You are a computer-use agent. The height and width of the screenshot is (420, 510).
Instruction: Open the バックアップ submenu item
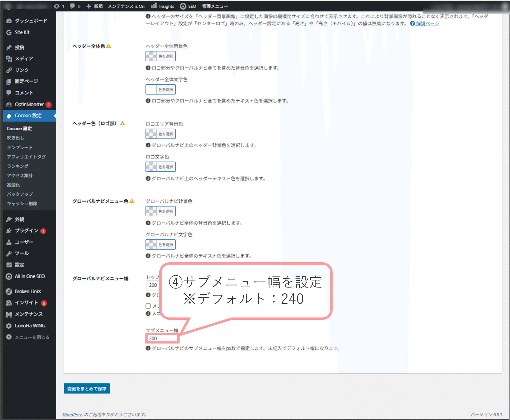pyautogui.click(x=20, y=194)
